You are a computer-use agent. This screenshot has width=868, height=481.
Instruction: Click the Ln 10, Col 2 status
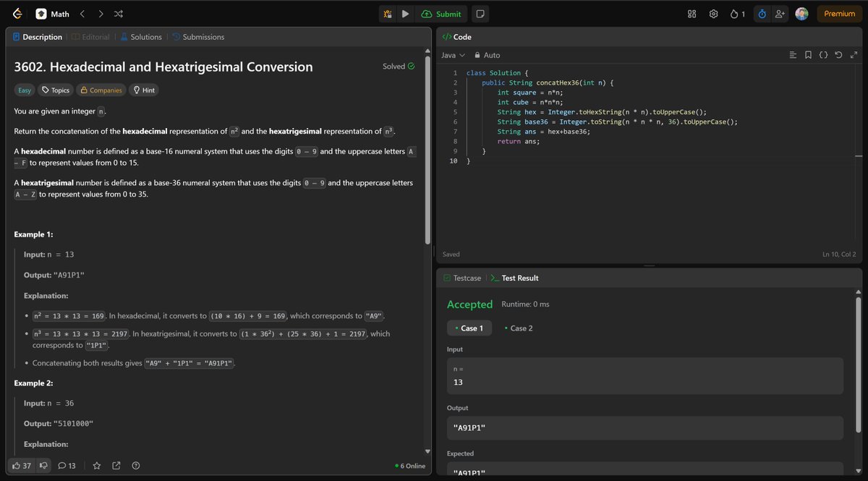pyautogui.click(x=838, y=254)
